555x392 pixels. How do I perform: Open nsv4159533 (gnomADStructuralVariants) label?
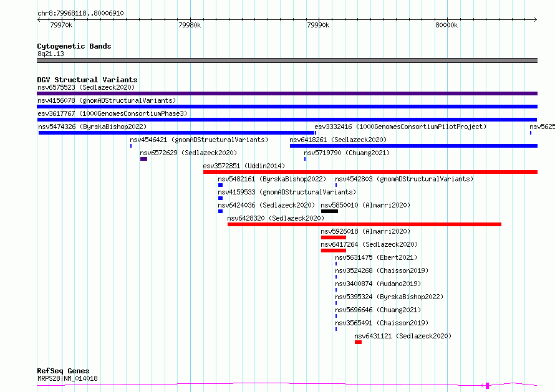(287, 192)
